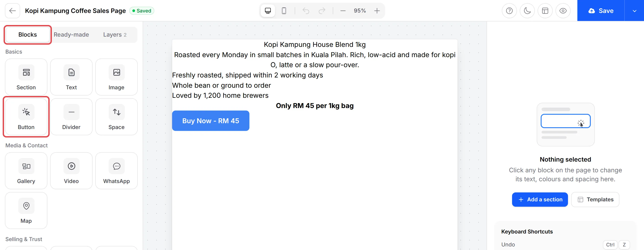The image size is (644, 250).
Task: Preview page with the eye icon
Action: coord(563,11)
